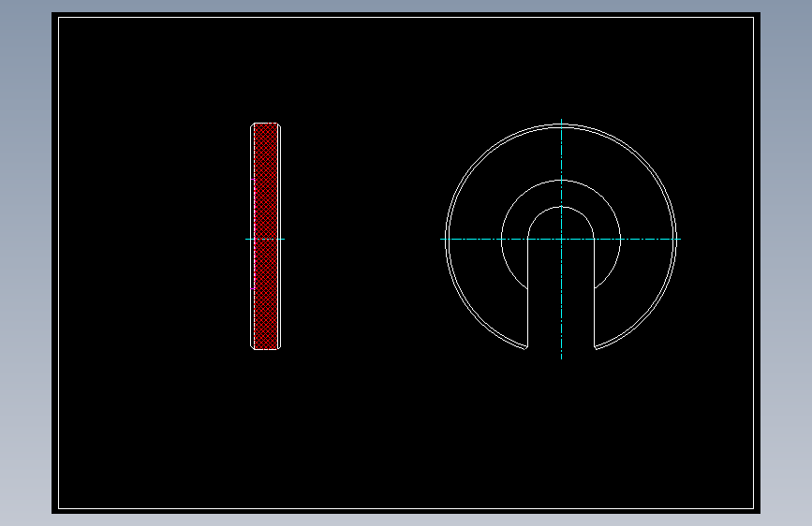The width and height of the screenshot is (812, 526).
Task: Select the left vertical edge of the slot
Action: tap(527, 293)
